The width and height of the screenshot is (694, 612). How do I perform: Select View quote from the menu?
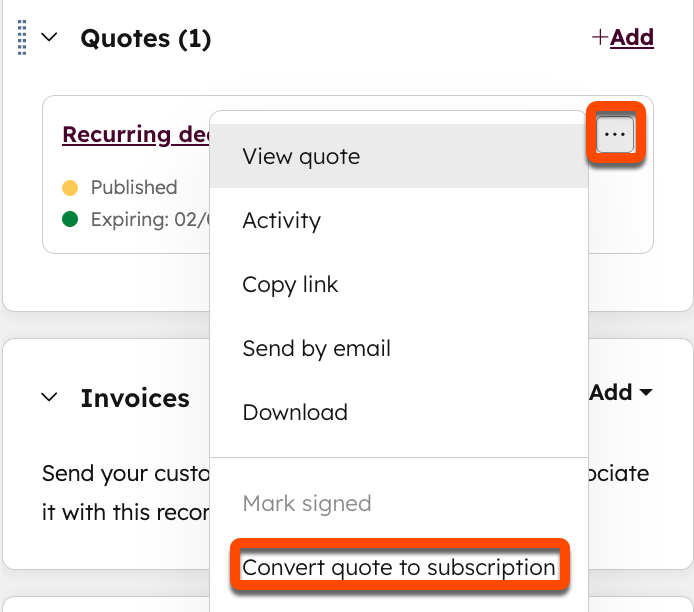(x=301, y=156)
